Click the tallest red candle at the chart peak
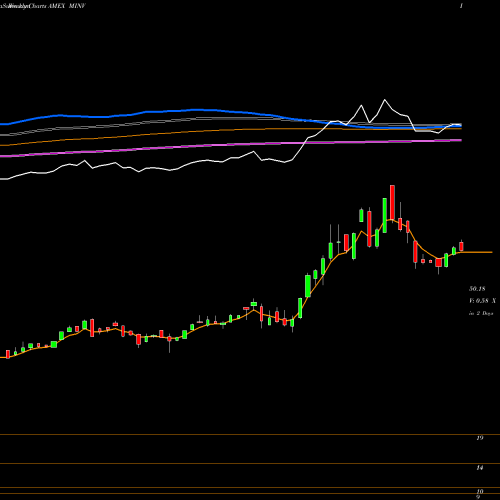 (392, 202)
